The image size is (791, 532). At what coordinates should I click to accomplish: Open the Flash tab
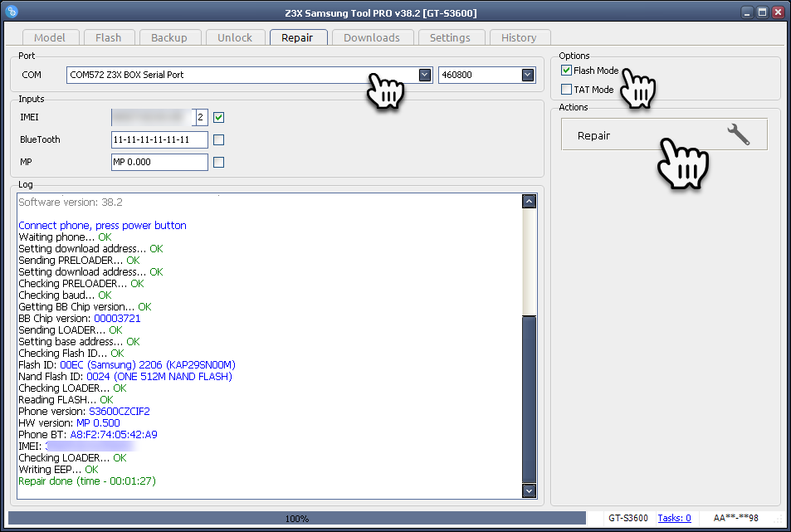109,38
